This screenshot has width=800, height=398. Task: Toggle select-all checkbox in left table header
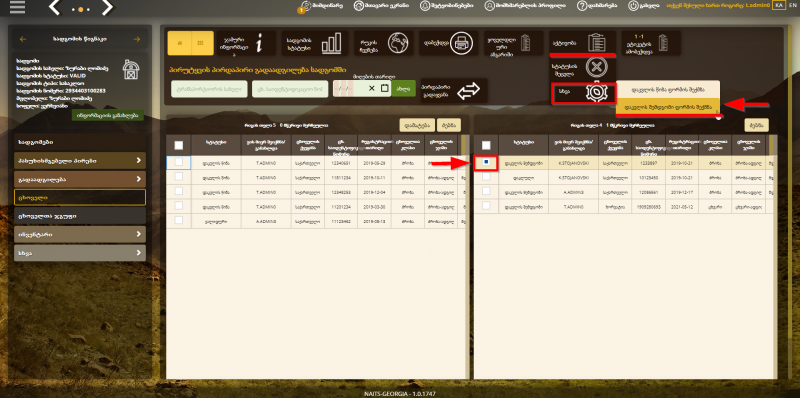click(x=179, y=145)
